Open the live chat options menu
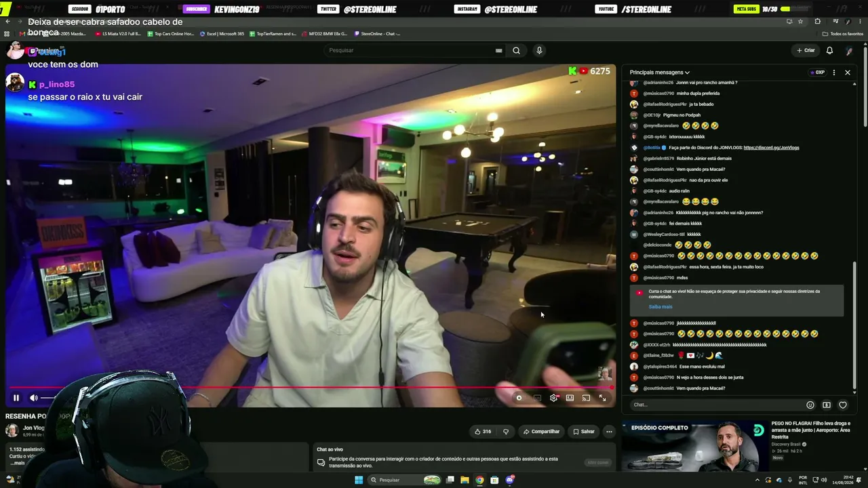This screenshot has width=868, height=488. coord(834,73)
